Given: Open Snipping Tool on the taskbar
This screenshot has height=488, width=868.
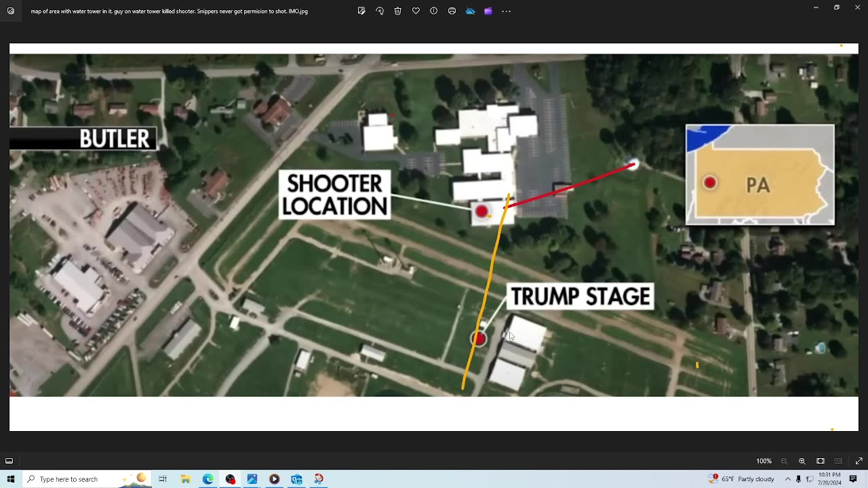Looking at the screenshot, I should pos(319,479).
